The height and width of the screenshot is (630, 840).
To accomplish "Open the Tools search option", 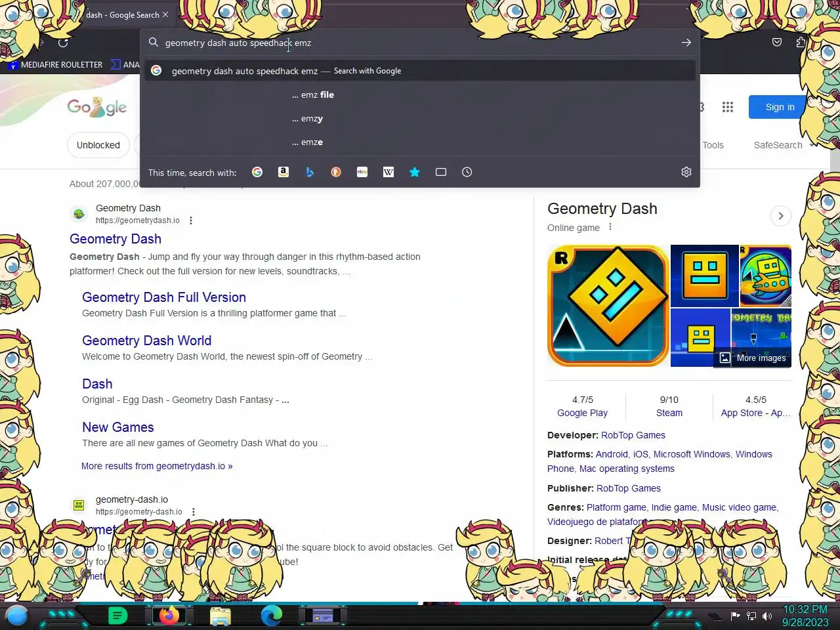I will (x=713, y=145).
